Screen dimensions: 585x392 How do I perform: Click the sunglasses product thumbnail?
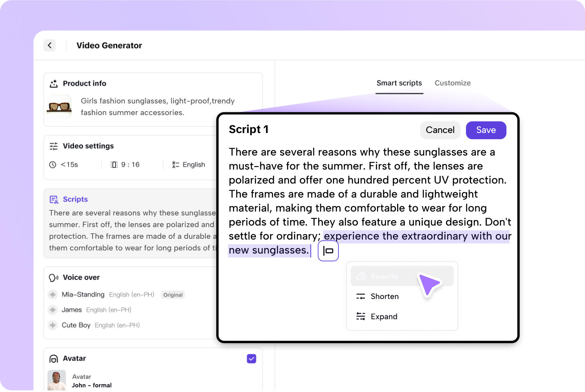point(59,107)
